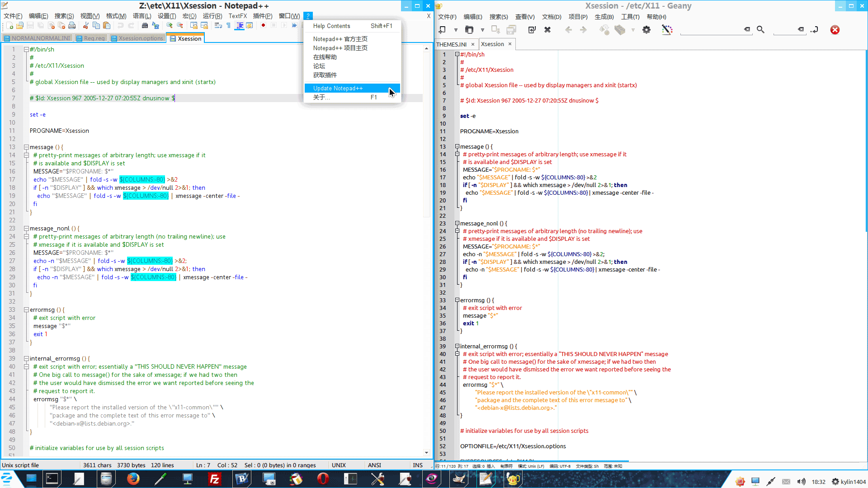Collapse message() fold at line 13 in Geany
Image resolution: width=868 pixels, height=488 pixels.
coord(457,146)
